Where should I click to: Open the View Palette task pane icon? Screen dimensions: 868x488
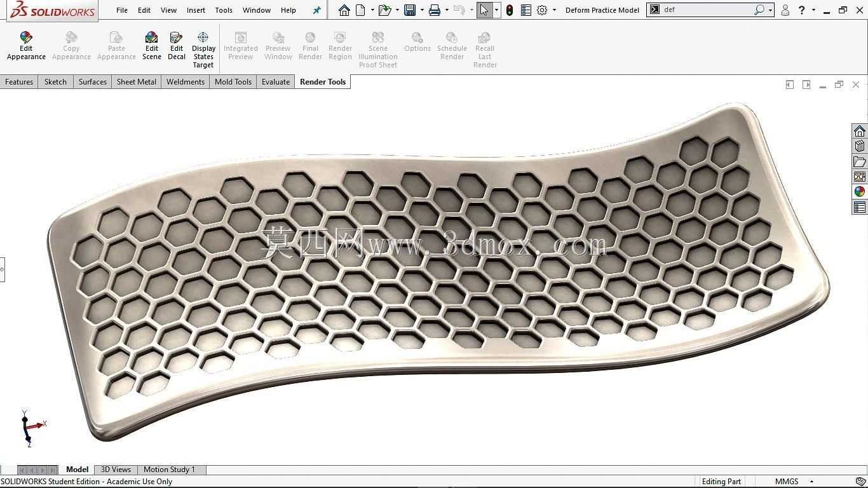pos(860,177)
